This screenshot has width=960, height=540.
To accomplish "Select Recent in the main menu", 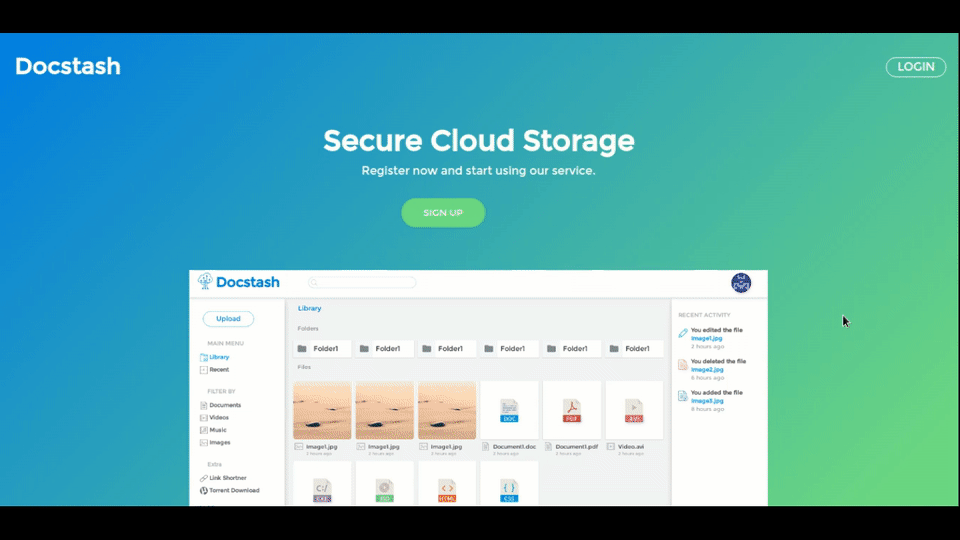I will point(218,370).
